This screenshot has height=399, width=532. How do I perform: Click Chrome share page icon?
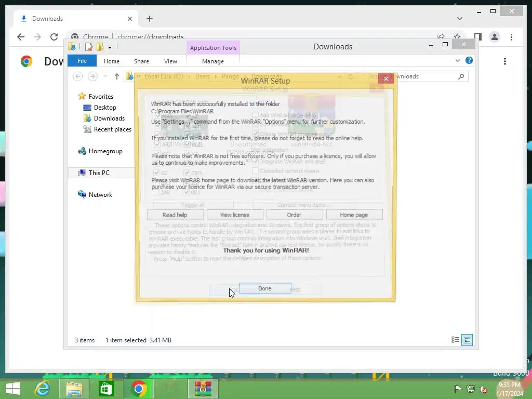pos(441,37)
